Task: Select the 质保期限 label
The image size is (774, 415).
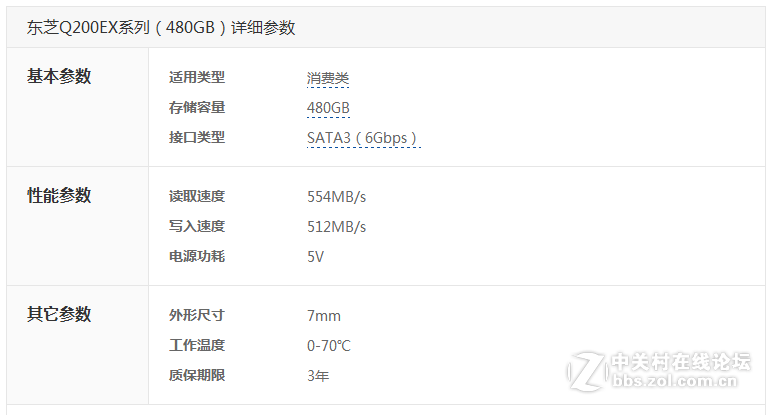Action: click(197, 376)
